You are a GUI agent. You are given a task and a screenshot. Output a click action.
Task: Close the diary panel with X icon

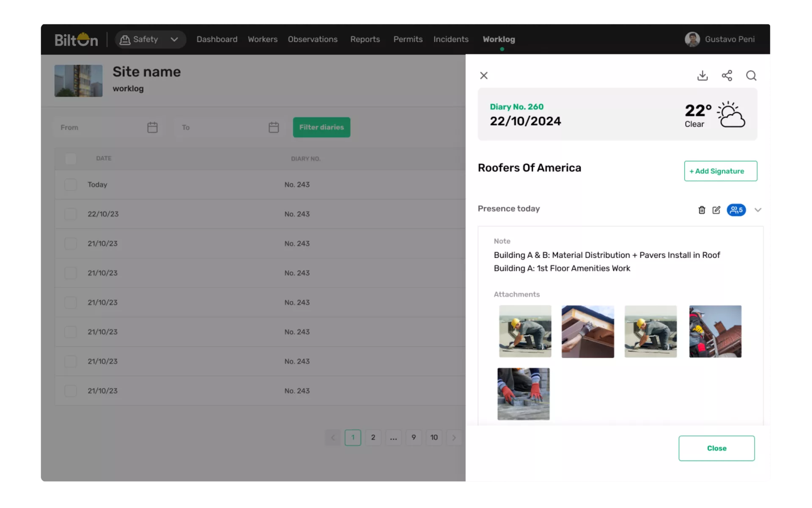pyautogui.click(x=484, y=76)
